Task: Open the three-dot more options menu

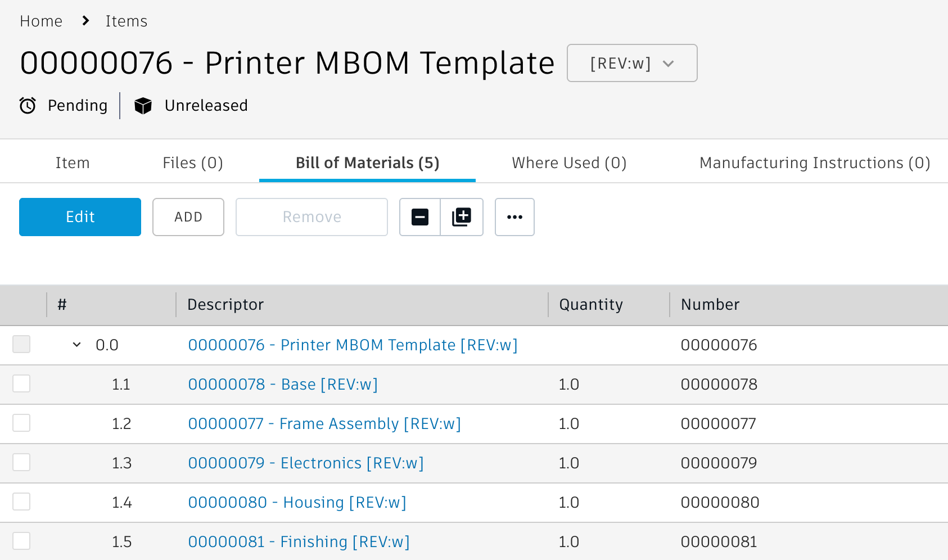Action: pyautogui.click(x=514, y=217)
